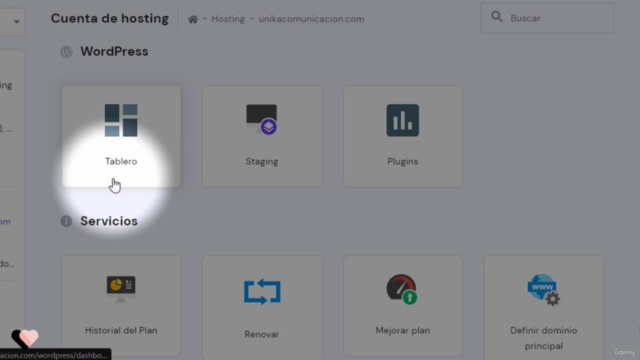Click the Tablero dashboard grid icon
This screenshot has height=360, width=640.
click(x=121, y=120)
